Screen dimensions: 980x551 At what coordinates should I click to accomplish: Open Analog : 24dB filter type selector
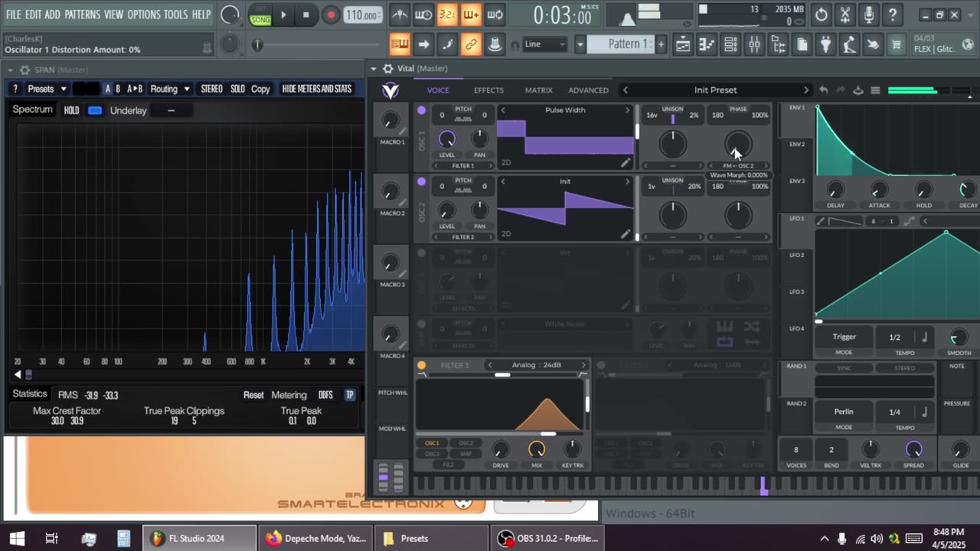click(536, 365)
